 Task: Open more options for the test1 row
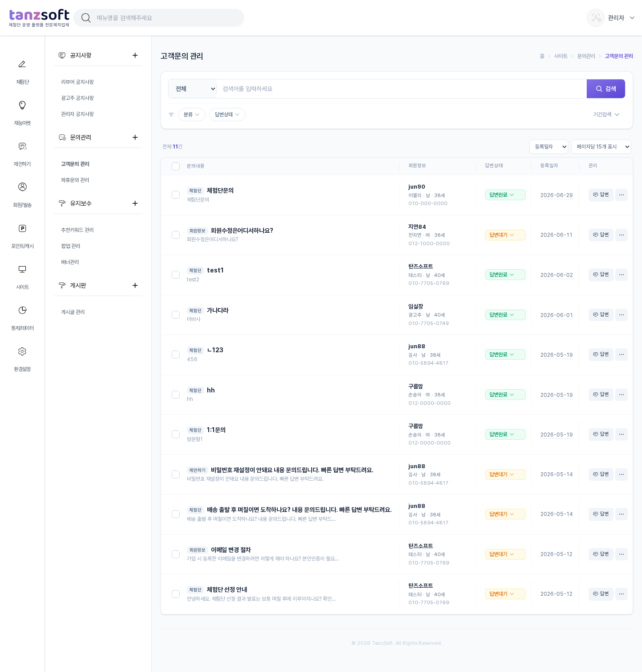[x=621, y=275]
